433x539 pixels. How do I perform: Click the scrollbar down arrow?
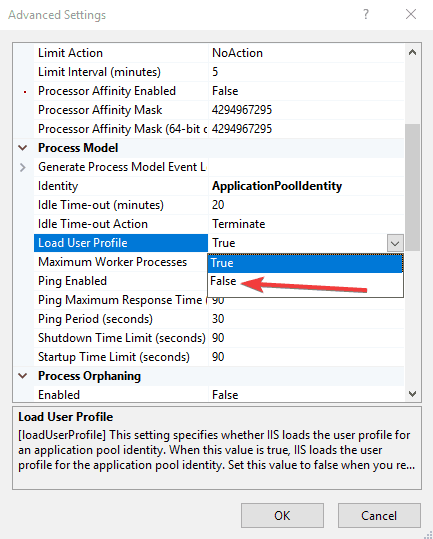(x=412, y=393)
